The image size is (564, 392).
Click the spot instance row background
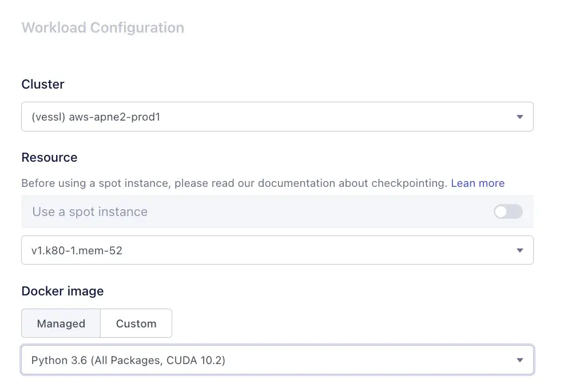tap(320, 212)
